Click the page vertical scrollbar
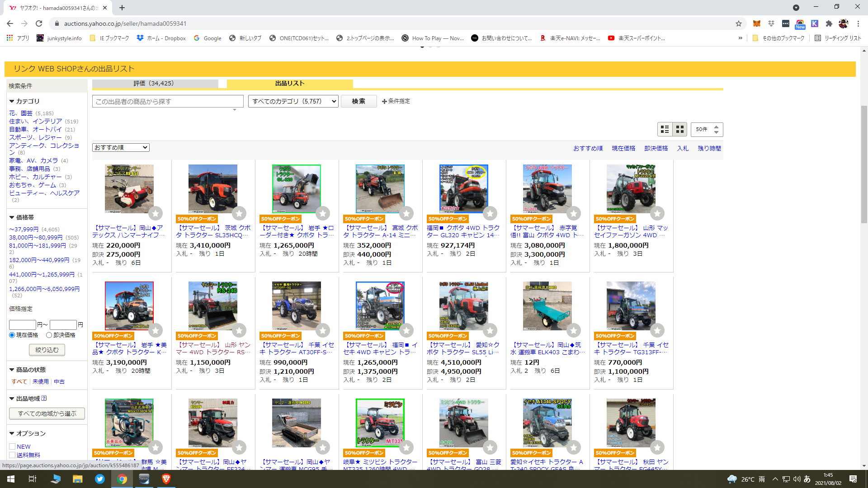Image resolution: width=868 pixels, height=488 pixels. 864,164
